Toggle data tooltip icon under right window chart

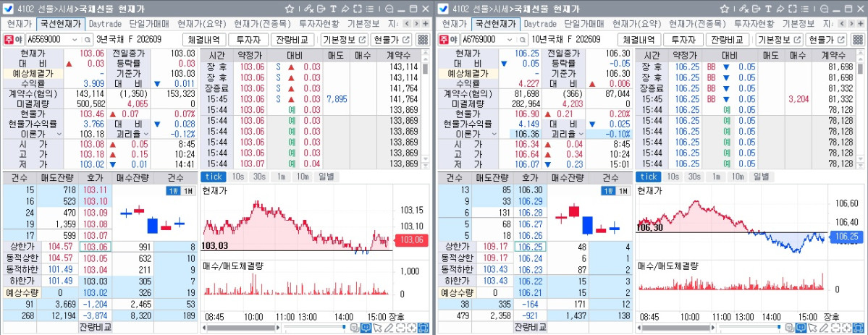point(801,328)
